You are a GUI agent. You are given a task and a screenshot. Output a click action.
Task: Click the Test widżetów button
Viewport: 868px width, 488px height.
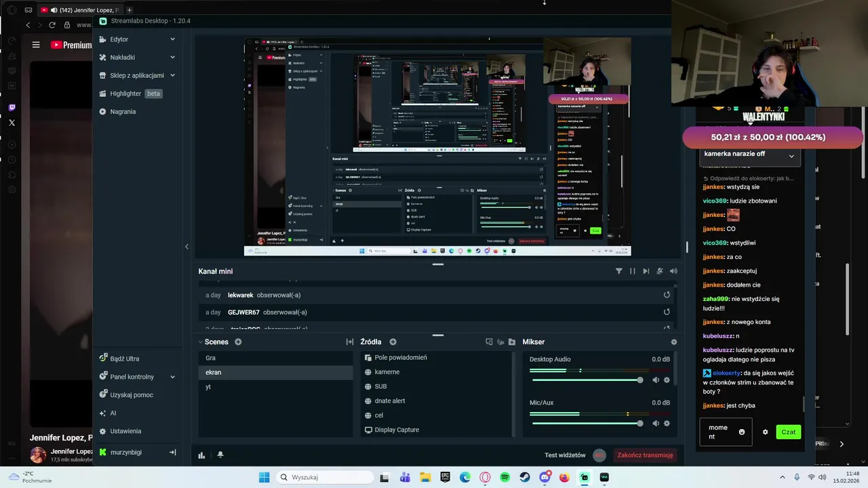coord(564,455)
